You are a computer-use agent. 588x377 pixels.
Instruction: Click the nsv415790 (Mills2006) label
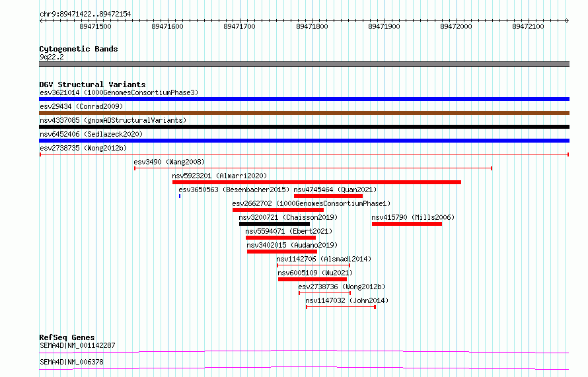[x=413, y=217]
